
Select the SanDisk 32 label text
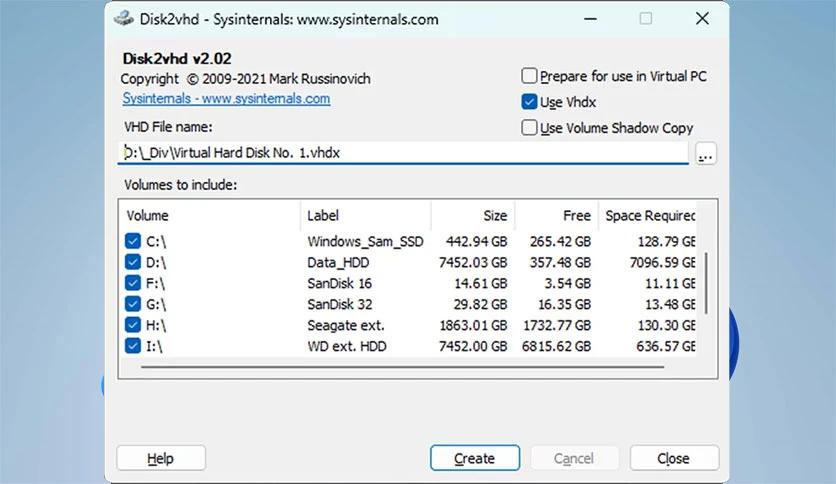click(340, 304)
